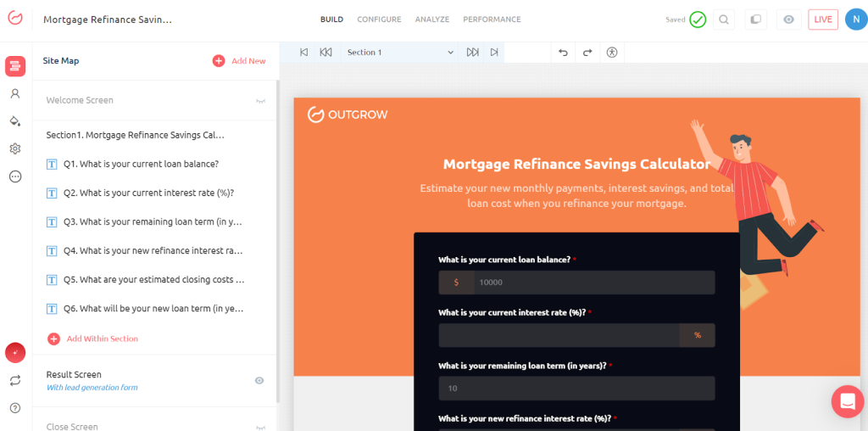868x431 pixels.
Task: Open the chat support bubble icon
Action: [x=847, y=401]
